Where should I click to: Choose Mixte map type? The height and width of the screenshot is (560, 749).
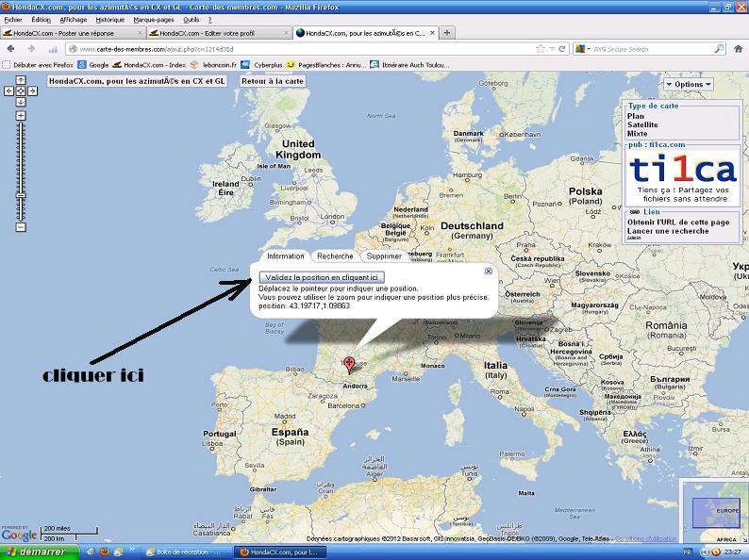pos(638,134)
